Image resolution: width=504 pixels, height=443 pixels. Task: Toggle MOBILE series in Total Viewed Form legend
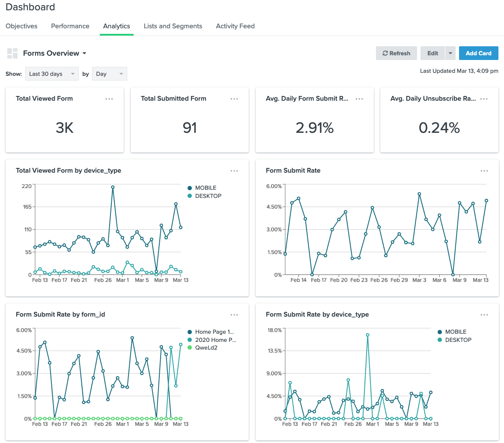click(202, 188)
